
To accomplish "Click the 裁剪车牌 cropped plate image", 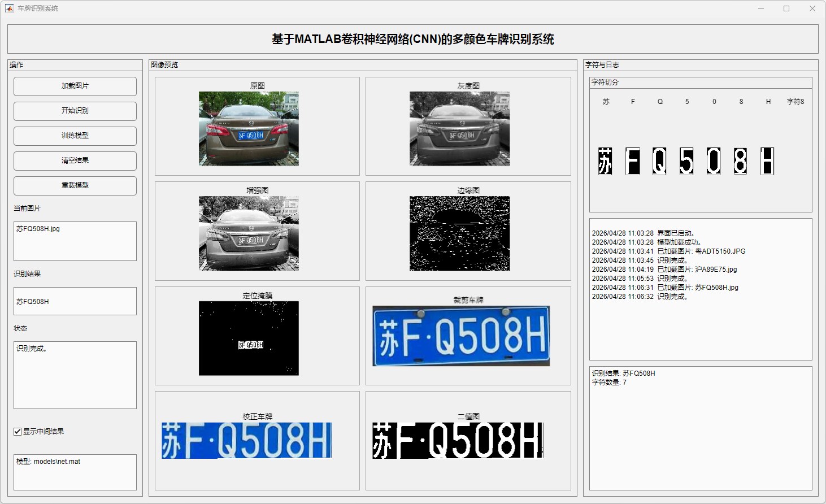I will click(x=461, y=336).
